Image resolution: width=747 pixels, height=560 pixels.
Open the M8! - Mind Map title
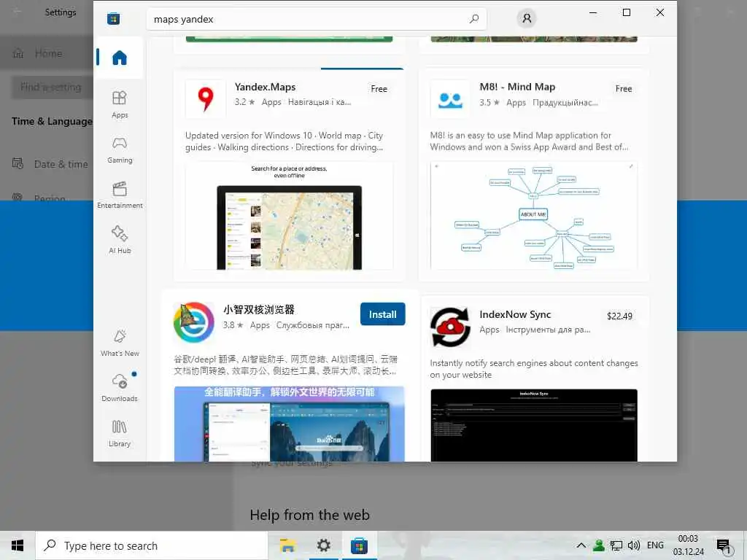517,87
